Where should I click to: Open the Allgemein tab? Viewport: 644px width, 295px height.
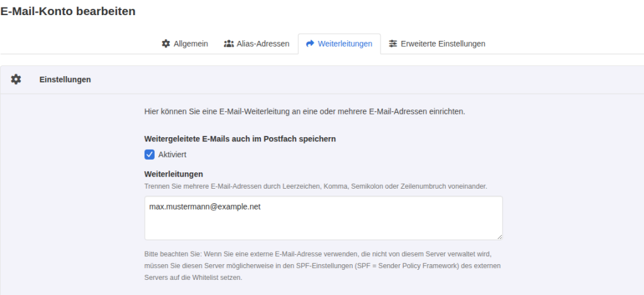click(x=185, y=43)
